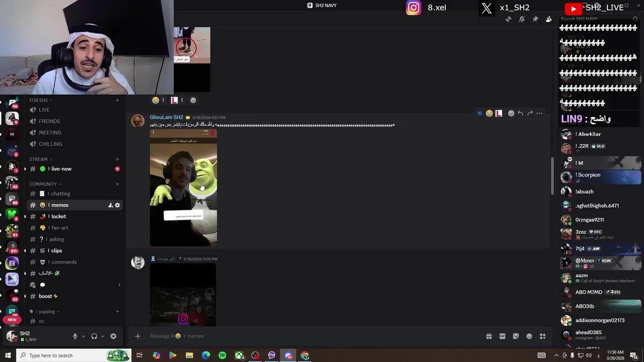Open microphone input options dropdown arrow
The width and height of the screenshot is (644, 362).
pyautogui.click(x=84, y=336)
